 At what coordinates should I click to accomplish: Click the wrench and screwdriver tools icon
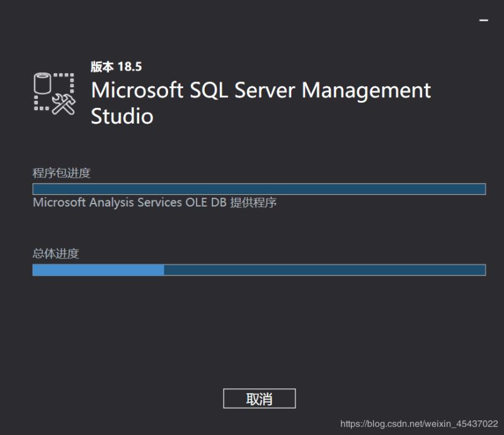coord(64,103)
